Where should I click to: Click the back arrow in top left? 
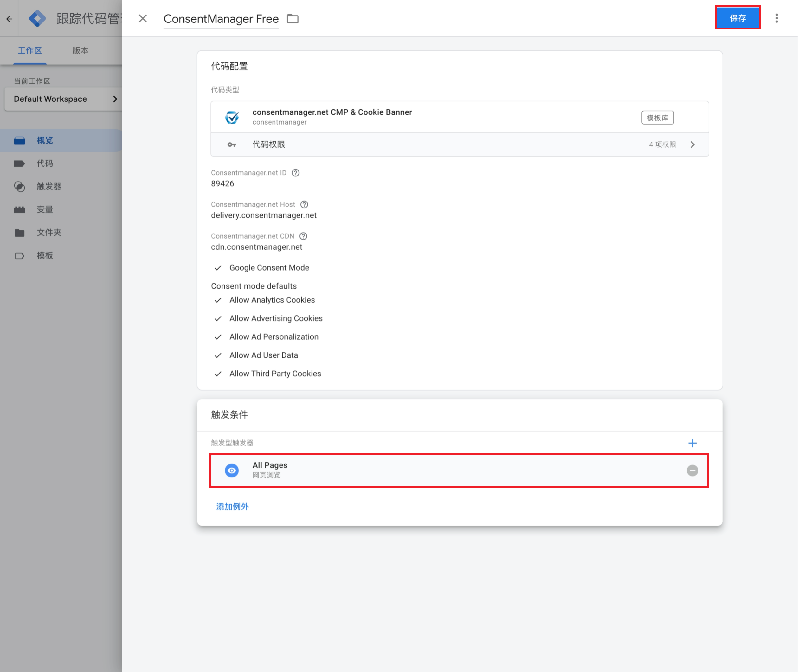pyautogui.click(x=9, y=19)
